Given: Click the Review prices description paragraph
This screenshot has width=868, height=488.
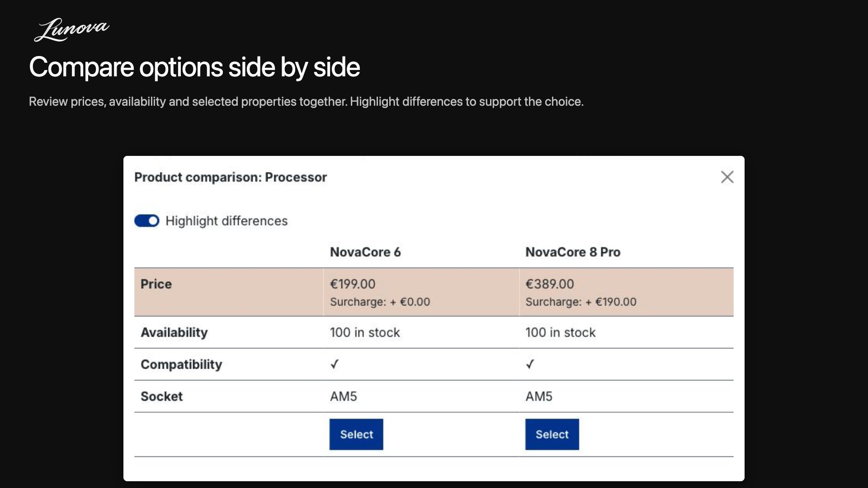Looking at the screenshot, I should [306, 102].
